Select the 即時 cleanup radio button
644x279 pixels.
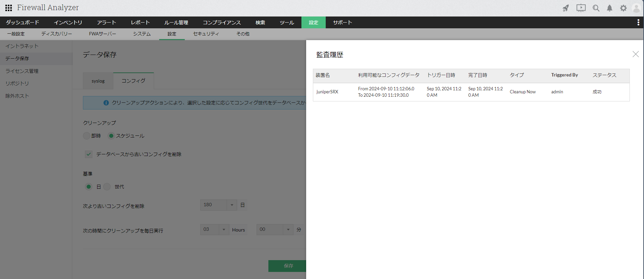click(87, 136)
